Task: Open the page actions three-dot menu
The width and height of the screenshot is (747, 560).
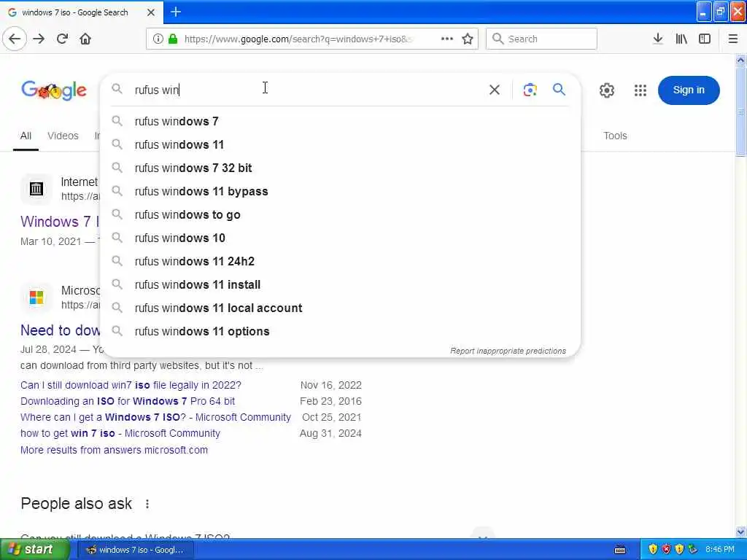Action: coord(447,39)
